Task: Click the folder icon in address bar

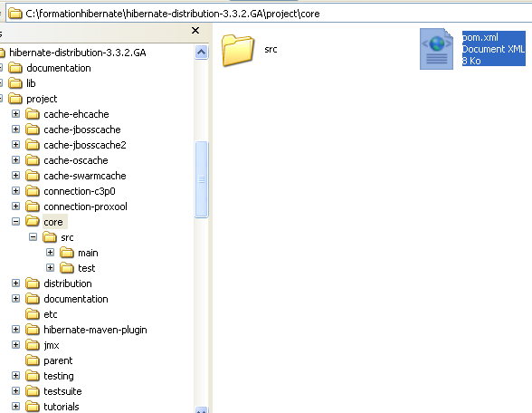Action: (14, 14)
